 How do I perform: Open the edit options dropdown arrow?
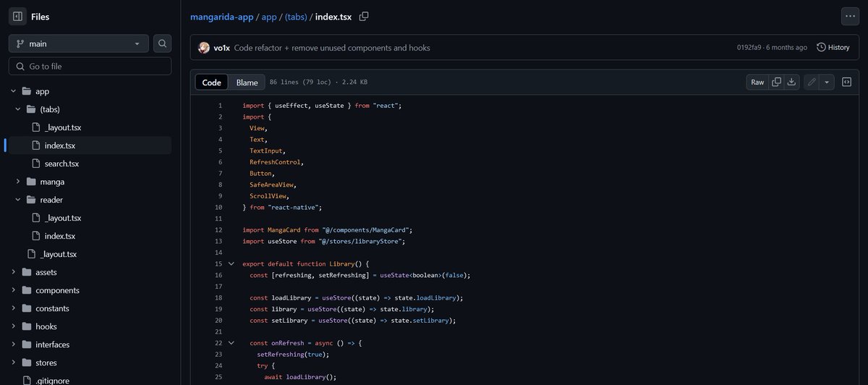pos(827,82)
